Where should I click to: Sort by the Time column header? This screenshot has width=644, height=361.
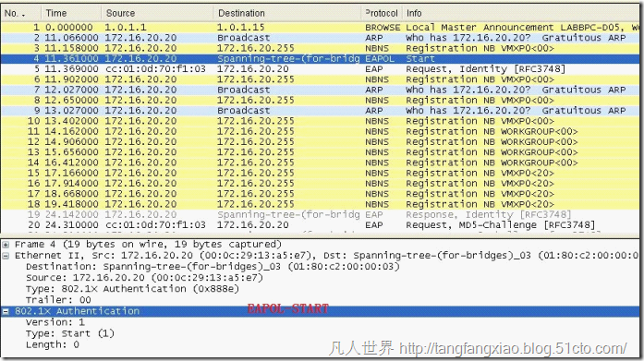pyautogui.click(x=71, y=13)
